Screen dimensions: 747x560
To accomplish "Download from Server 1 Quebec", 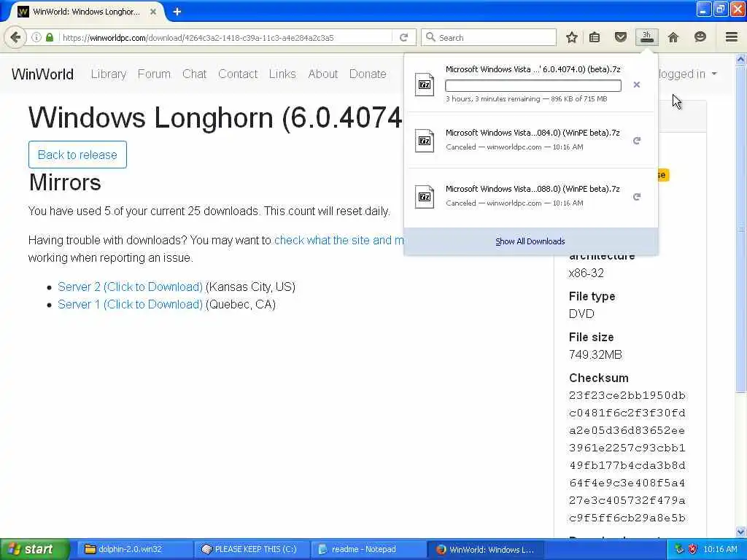I will click(130, 304).
